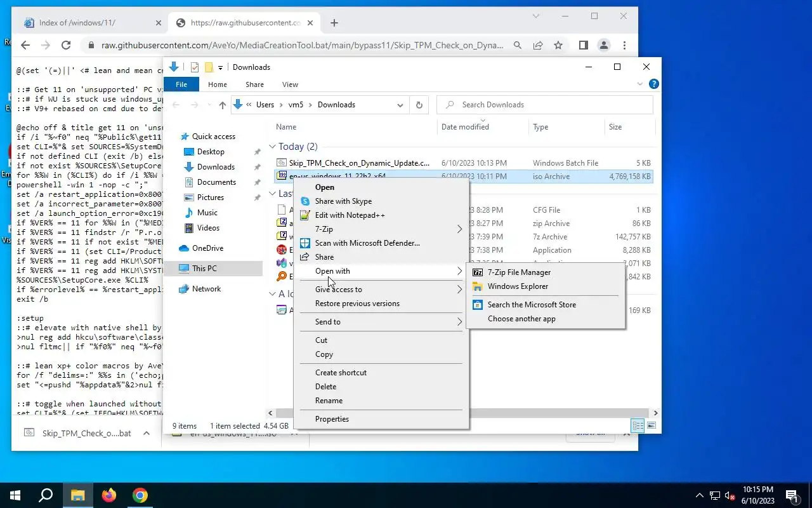
Task: Collapse the Today (2) group
Action: point(274,147)
